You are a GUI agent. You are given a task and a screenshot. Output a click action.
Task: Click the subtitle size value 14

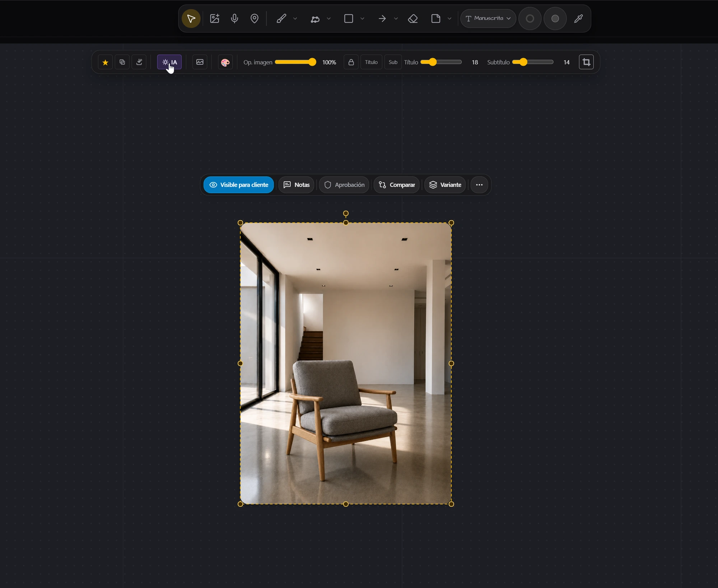567,62
